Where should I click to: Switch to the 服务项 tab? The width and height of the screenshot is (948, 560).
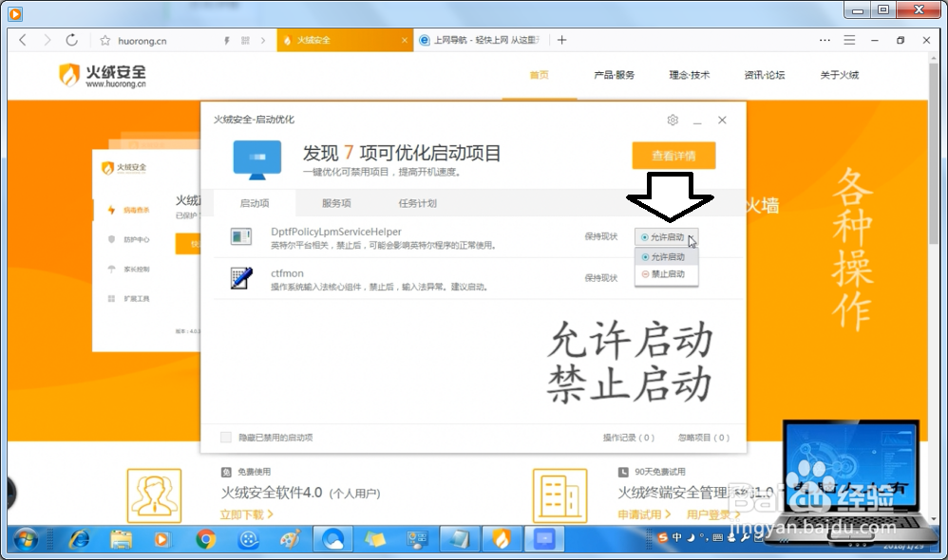[336, 203]
